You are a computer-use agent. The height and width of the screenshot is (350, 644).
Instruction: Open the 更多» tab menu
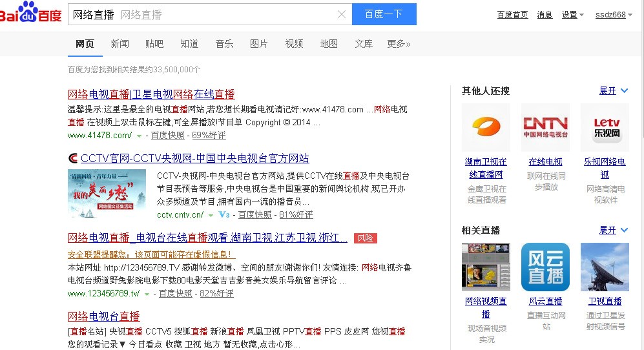[399, 43]
